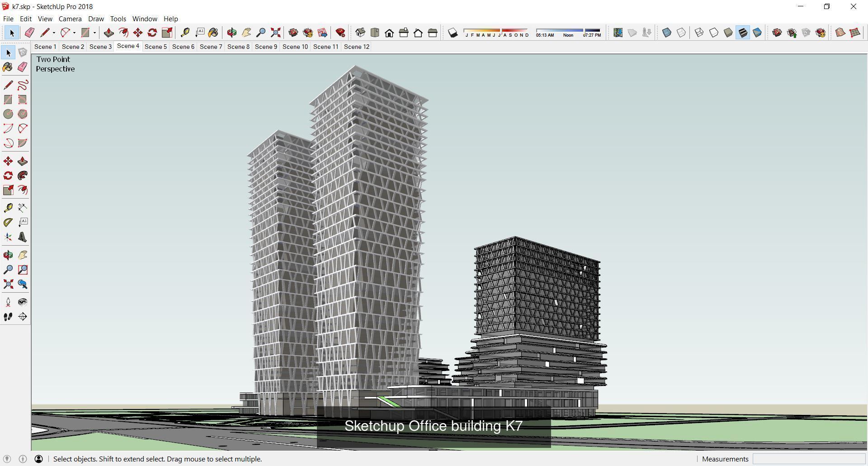
Task: Click the credits info icon in status bar
Action: click(23, 459)
